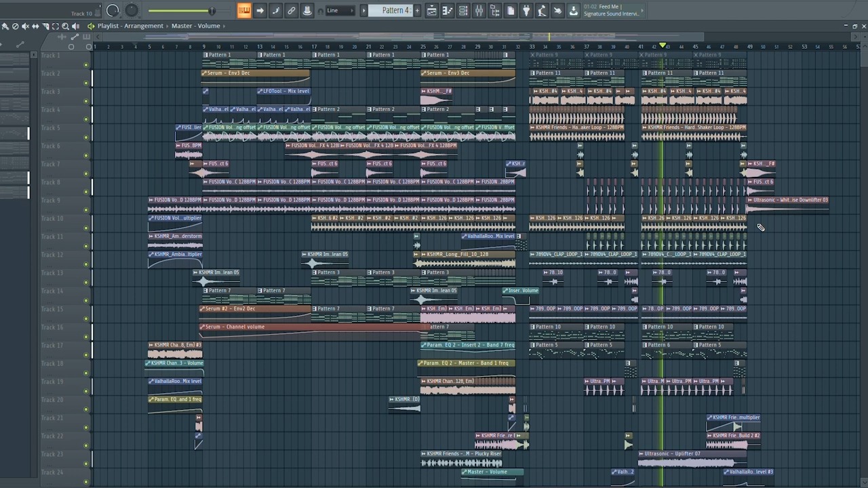Select Param. EQ 2 - Master - Band 1 freq clip
The height and width of the screenshot is (488, 868).
(x=467, y=367)
